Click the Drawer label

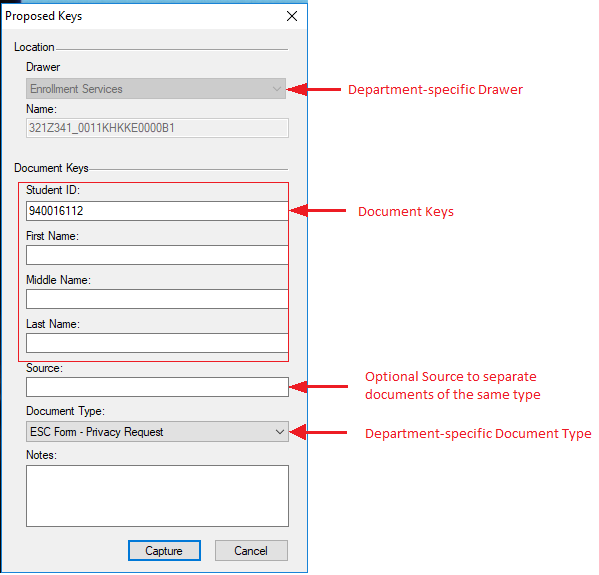(43, 67)
